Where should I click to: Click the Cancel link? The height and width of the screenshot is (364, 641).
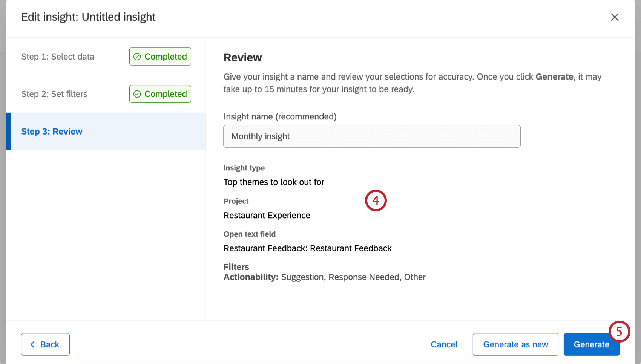[444, 344]
